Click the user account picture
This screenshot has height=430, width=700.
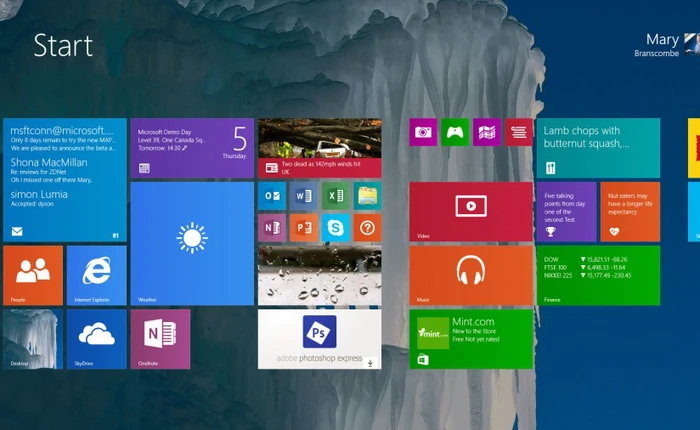pos(692,44)
